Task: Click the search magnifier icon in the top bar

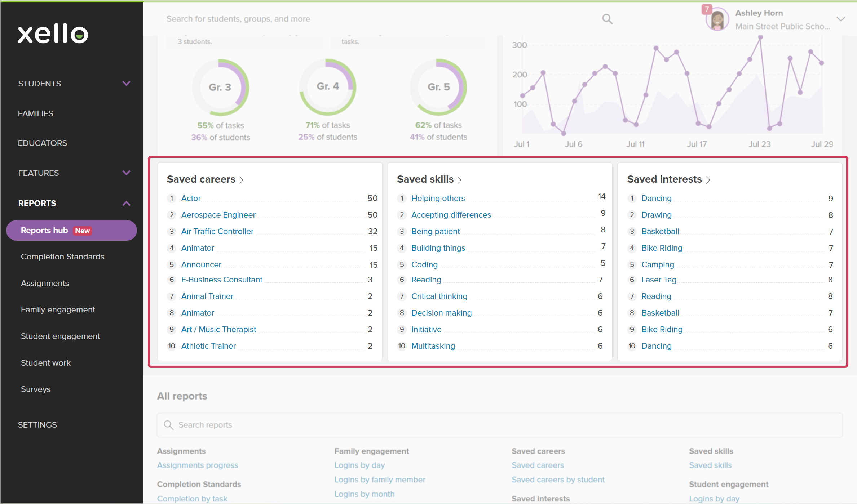Action: [607, 19]
